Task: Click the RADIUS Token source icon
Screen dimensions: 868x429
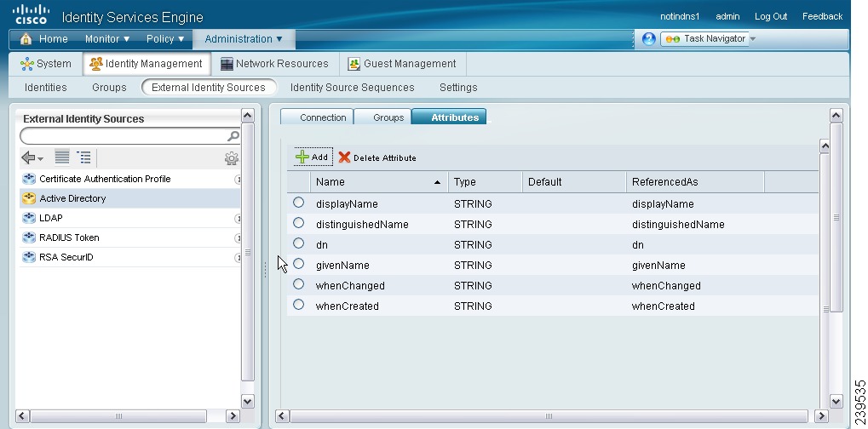Action: point(29,237)
